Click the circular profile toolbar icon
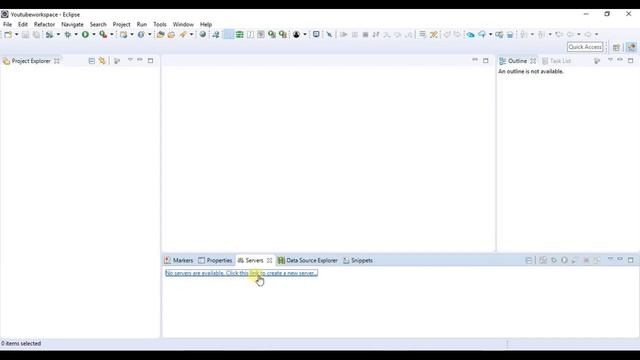Viewport: 640px width, 360px height. (x=296, y=35)
